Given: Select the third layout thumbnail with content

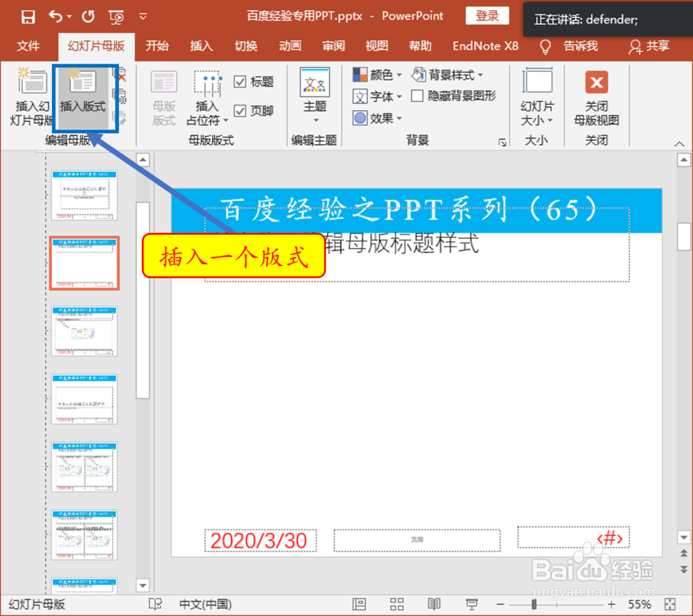Looking at the screenshot, I should pyautogui.click(x=85, y=331).
